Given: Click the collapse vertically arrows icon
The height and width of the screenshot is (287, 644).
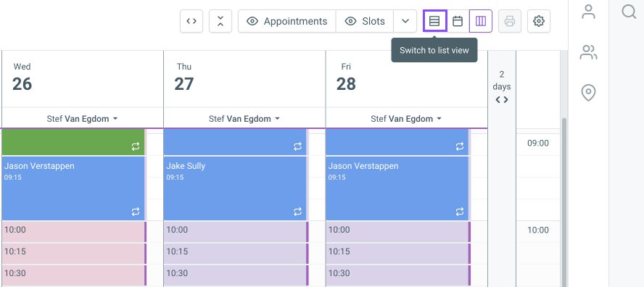Looking at the screenshot, I should point(220,21).
